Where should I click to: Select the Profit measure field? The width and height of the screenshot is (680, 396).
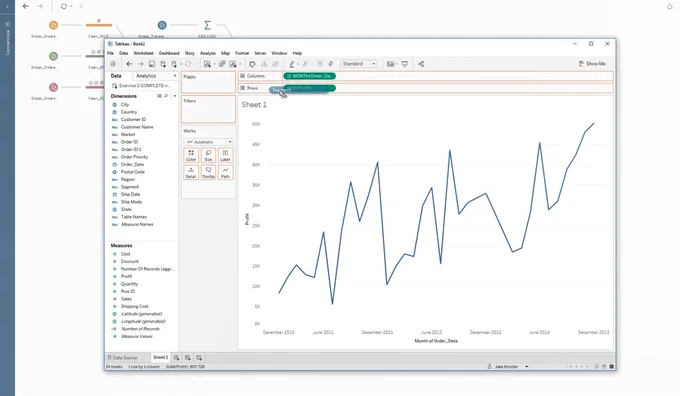[x=127, y=276]
